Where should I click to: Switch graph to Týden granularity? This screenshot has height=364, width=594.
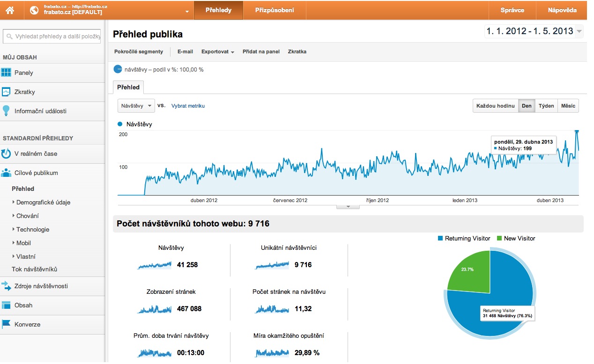[546, 106]
